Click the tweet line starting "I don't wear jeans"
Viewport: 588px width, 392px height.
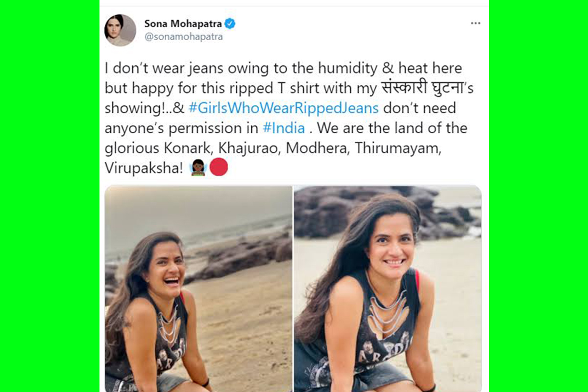coord(283,68)
